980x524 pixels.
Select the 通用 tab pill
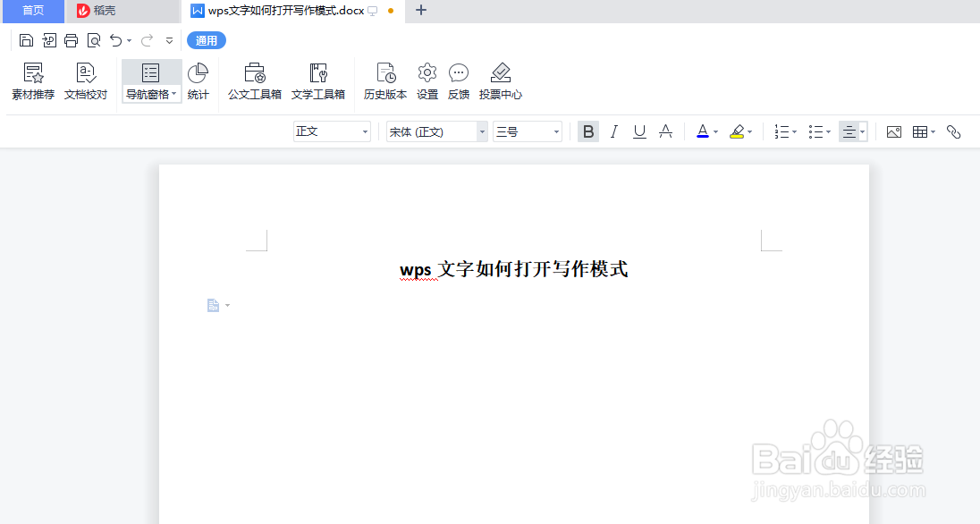tap(207, 40)
